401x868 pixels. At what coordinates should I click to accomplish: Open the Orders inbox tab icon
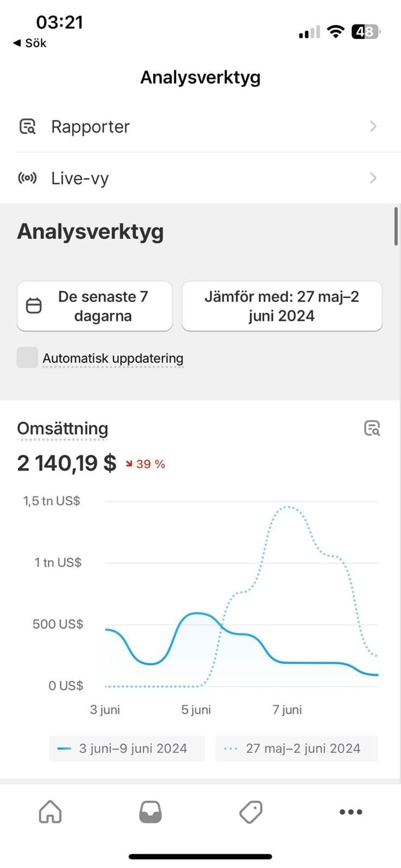[x=150, y=812]
